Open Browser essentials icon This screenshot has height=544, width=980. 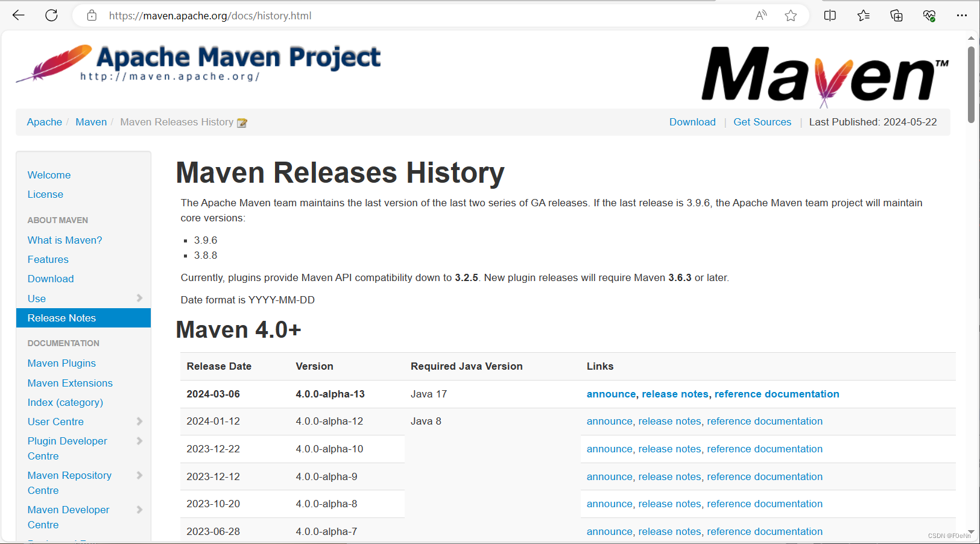[929, 15]
